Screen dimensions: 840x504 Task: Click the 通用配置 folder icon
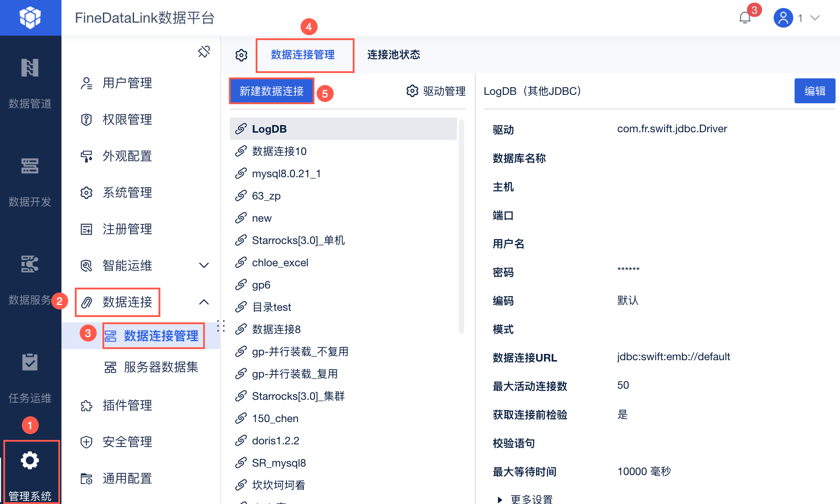tap(86, 479)
